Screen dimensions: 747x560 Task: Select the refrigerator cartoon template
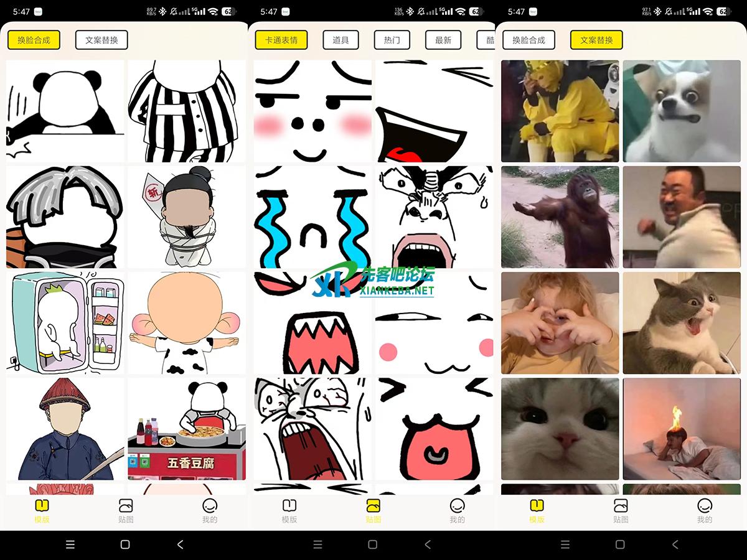pos(65,322)
